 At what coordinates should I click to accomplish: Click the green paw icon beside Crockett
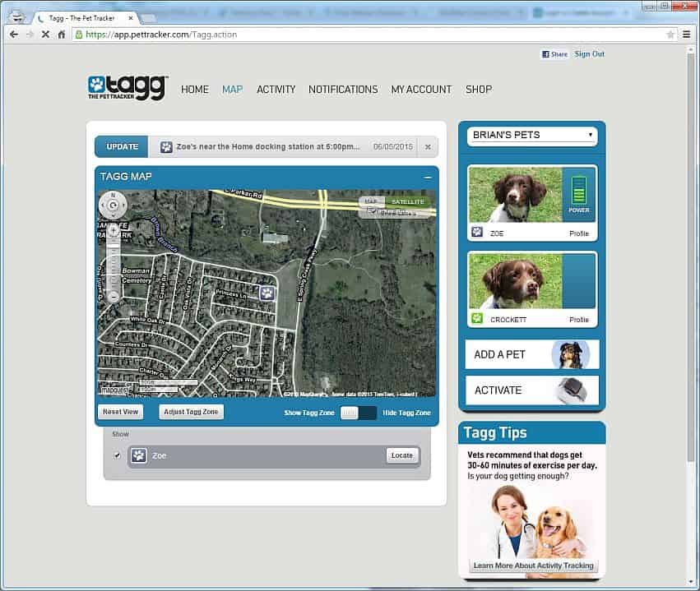point(477,318)
